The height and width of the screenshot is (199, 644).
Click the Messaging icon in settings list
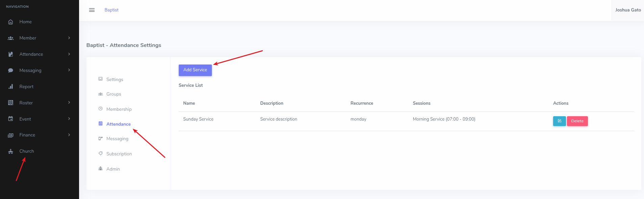(x=100, y=139)
